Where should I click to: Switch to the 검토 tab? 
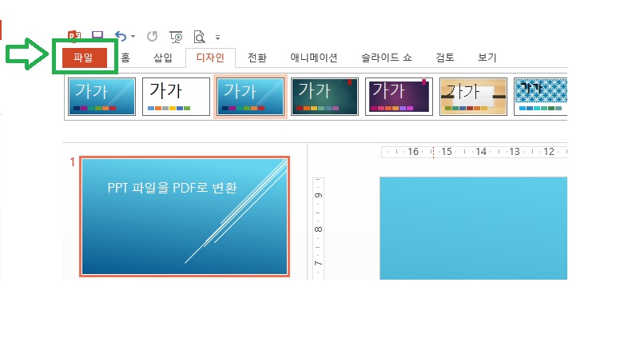[x=445, y=58]
